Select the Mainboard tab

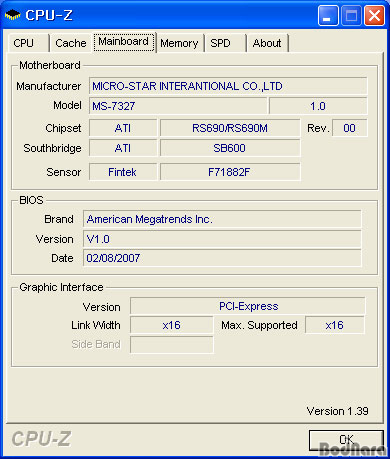pyautogui.click(x=124, y=42)
